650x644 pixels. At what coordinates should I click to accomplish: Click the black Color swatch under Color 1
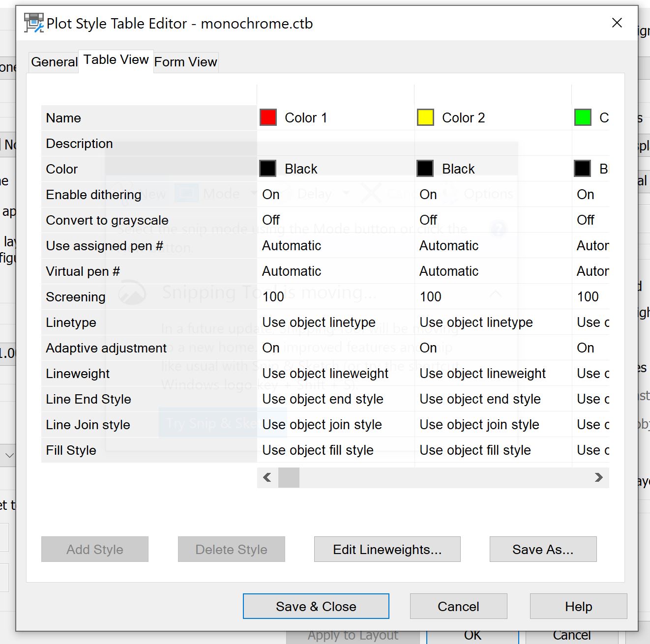pyautogui.click(x=268, y=168)
